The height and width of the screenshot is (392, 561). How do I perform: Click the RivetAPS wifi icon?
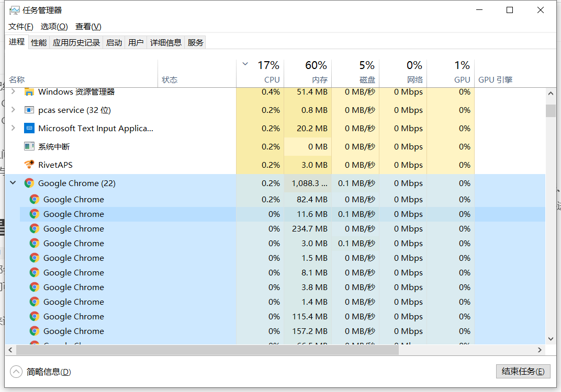pyautogui.click(x=29, y=165)
